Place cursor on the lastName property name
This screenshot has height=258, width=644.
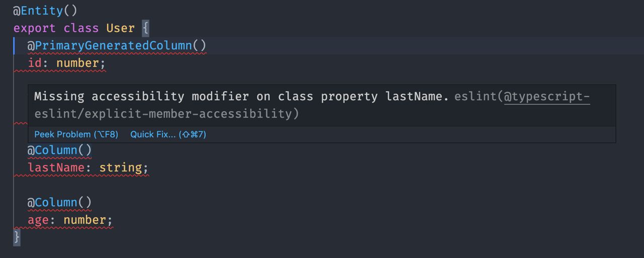56,167
